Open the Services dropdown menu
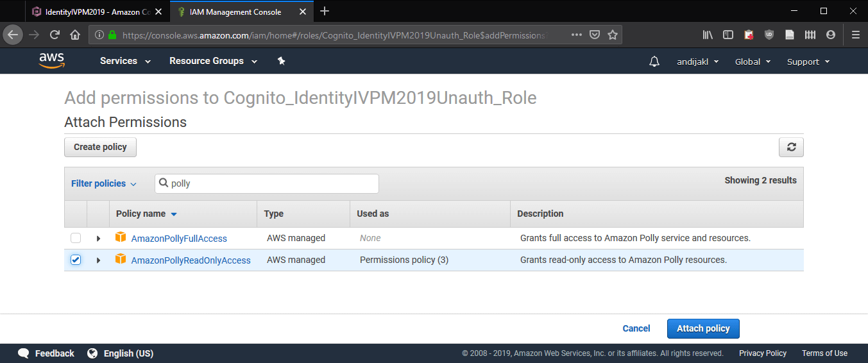This screenshot has width=868, height=363. coord(126,61)
